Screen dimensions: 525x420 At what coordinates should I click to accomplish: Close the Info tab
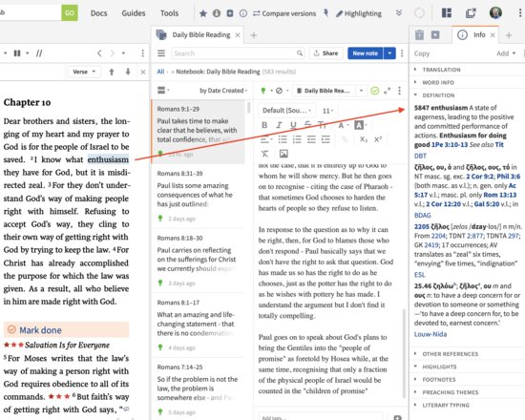(x=493, y=34)
